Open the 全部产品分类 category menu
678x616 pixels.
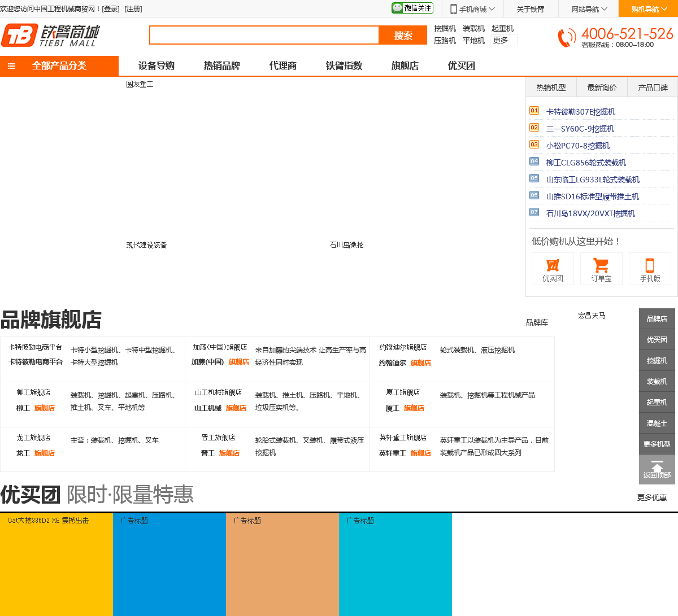59,65
